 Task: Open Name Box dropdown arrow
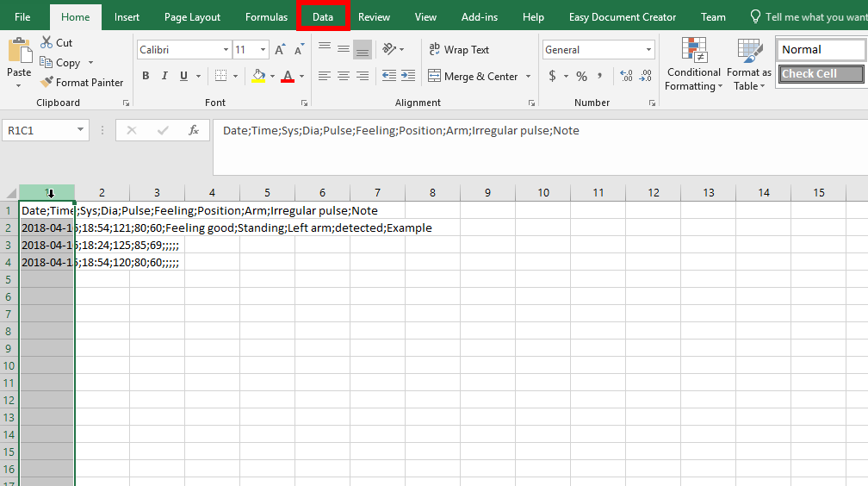click(80, 129)
